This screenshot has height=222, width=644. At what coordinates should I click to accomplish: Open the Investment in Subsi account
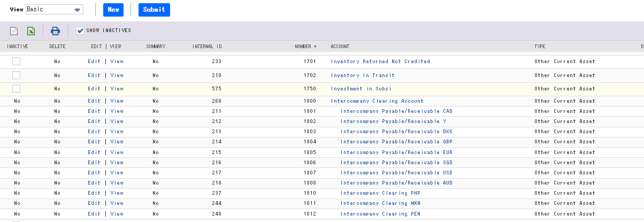pos(361,89)
